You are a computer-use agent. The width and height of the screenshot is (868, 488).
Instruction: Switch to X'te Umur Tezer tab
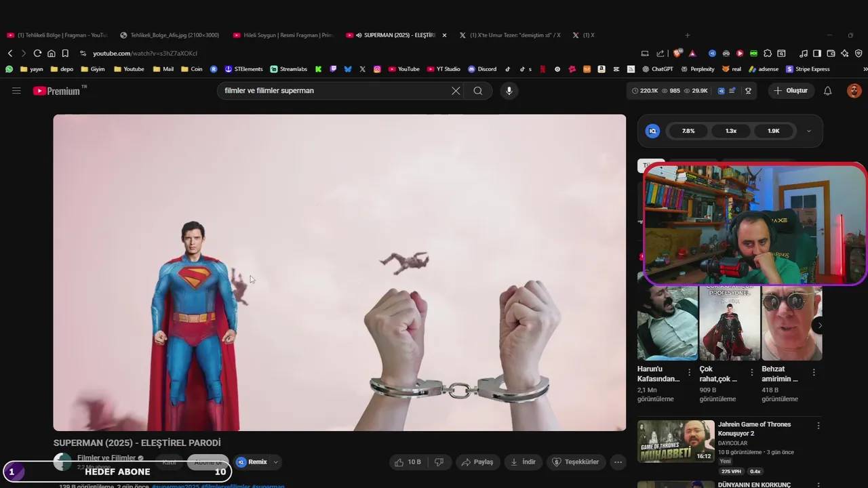(510, 35)
